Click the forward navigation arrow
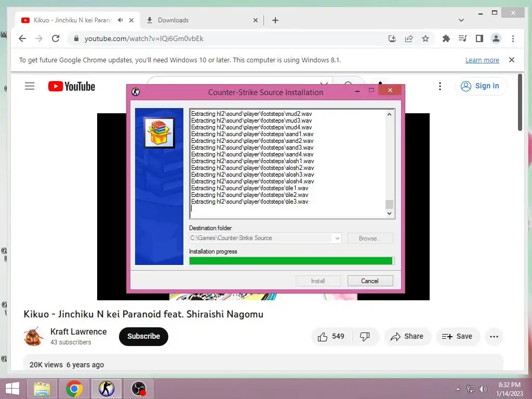 [x=39, y=38]
